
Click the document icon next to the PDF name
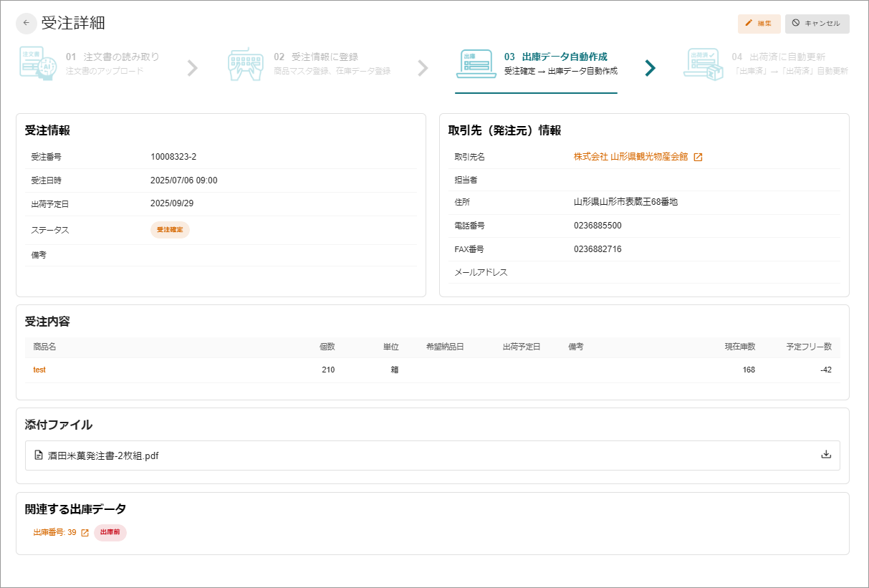point(39,455)
